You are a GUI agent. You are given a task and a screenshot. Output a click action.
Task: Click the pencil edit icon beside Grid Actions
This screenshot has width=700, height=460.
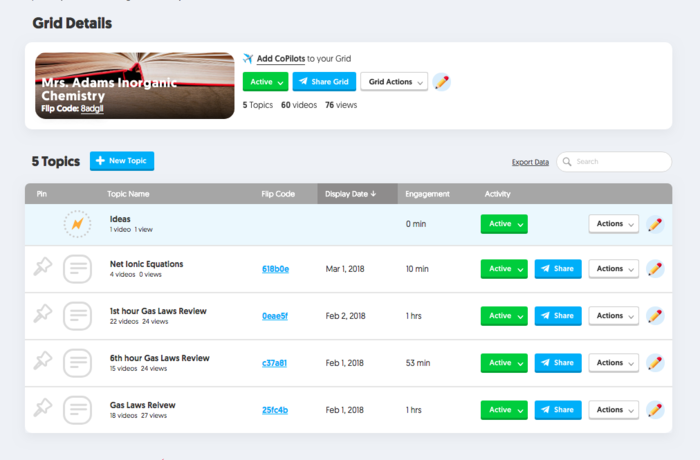point(441,82)
